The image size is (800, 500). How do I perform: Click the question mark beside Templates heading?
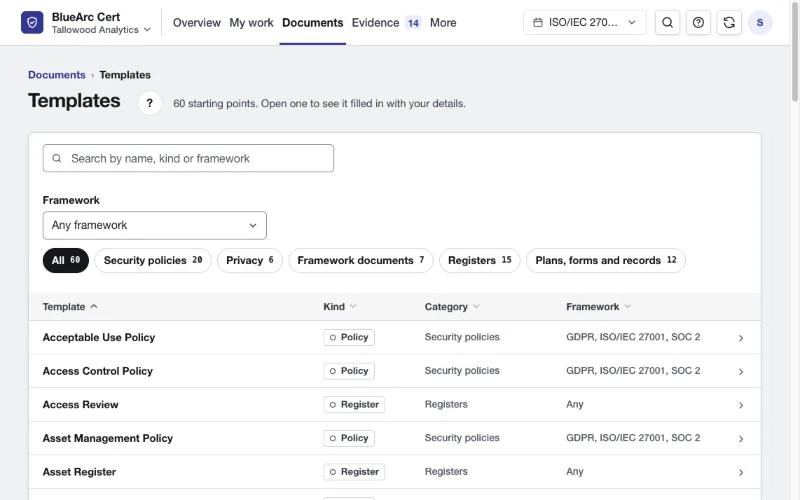[x=149, y=103]
